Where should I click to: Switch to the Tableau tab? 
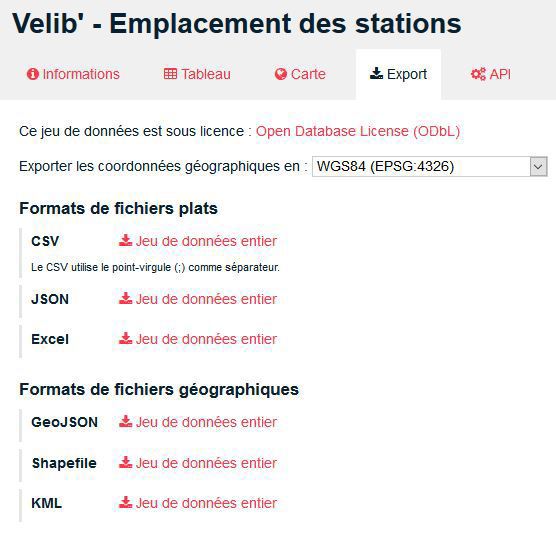(197, 74)
